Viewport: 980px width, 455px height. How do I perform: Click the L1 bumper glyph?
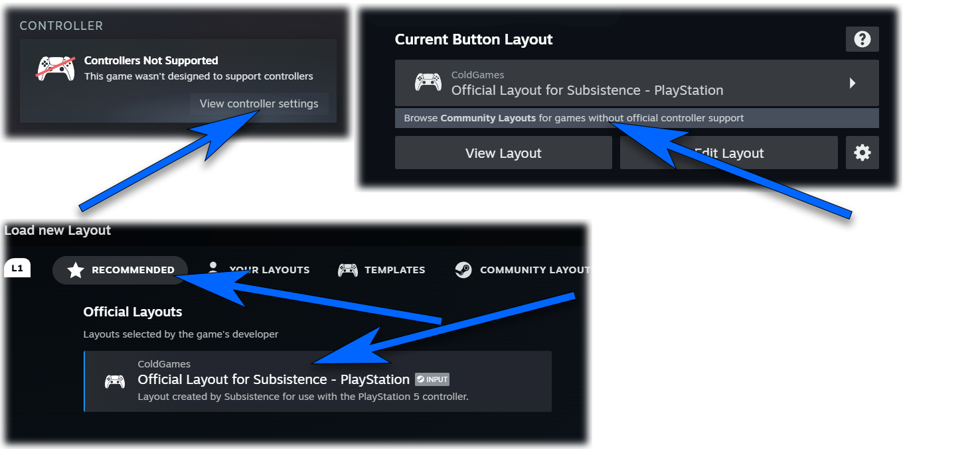tap(17, 269)
